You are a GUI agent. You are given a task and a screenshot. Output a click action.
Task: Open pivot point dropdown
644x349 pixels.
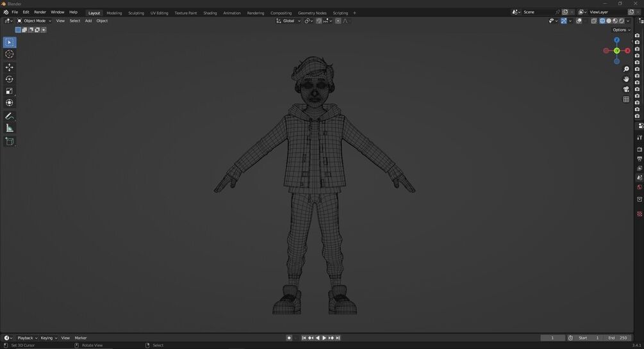[x=309, y=21]
